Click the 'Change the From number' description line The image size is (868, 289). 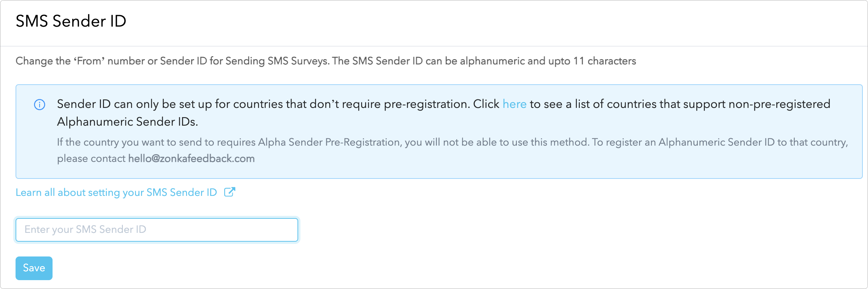click(x=326, y=61)
